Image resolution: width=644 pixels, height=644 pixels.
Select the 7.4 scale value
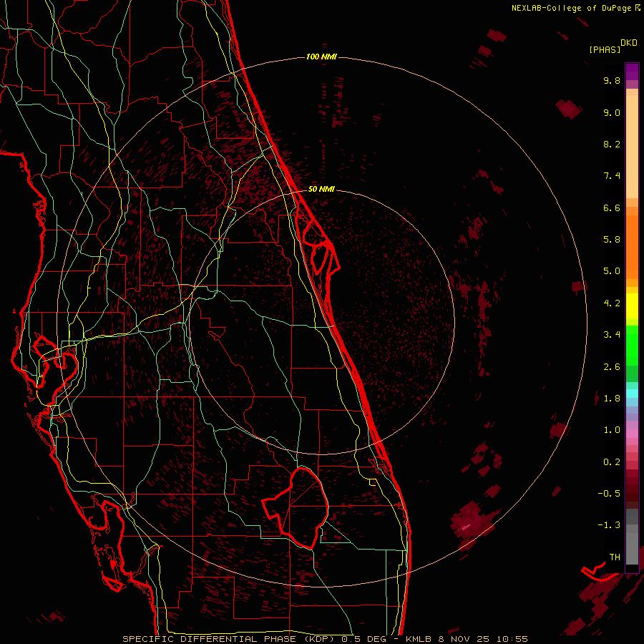pos(612,176)
